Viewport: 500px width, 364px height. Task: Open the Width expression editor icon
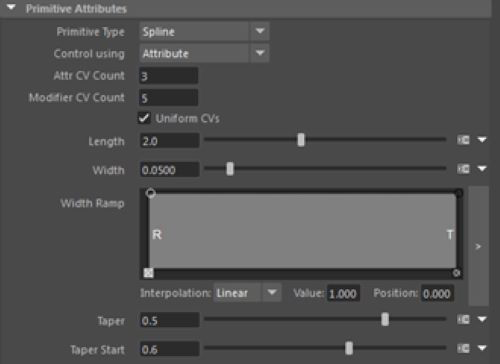click(463, 169)
